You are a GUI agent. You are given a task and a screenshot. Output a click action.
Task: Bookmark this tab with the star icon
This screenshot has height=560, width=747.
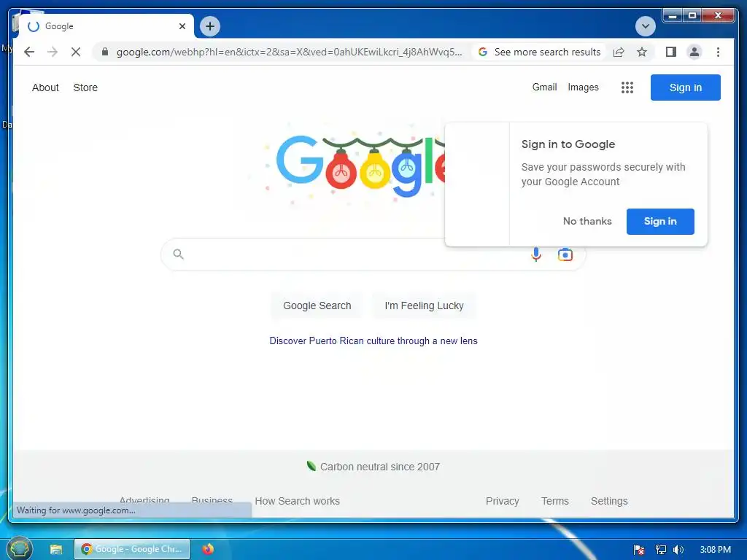click(642, 52)
